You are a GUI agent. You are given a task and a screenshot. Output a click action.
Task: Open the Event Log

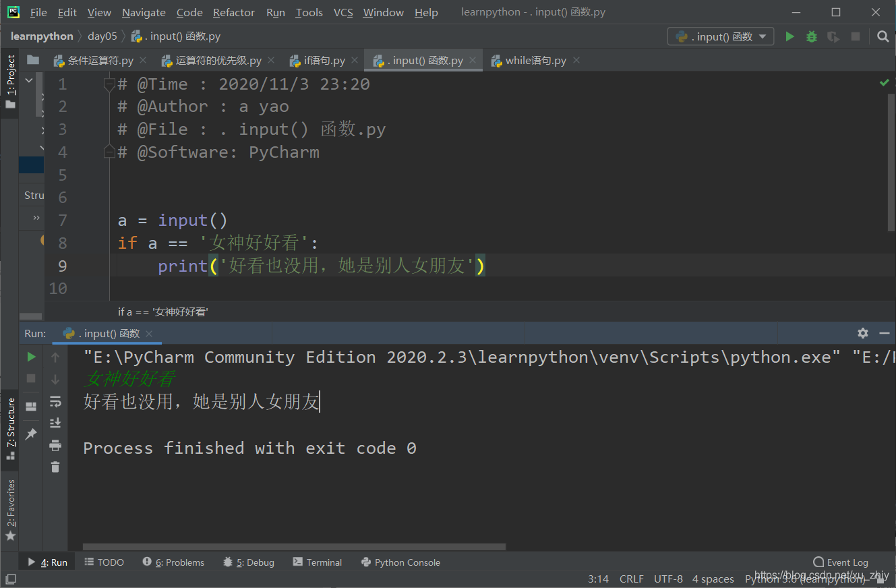841,562
